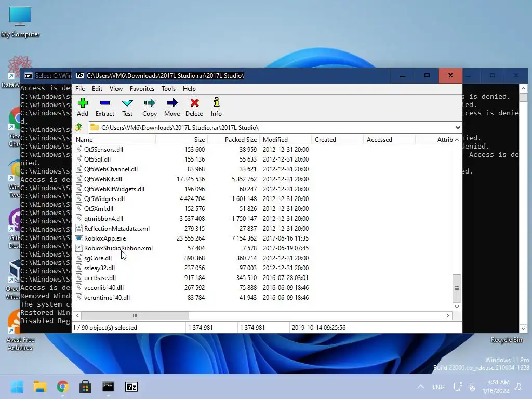532x399 pixels.
Task: Click the Add toolbar icon
Action: pyautogui.click(x=83, y=107)
